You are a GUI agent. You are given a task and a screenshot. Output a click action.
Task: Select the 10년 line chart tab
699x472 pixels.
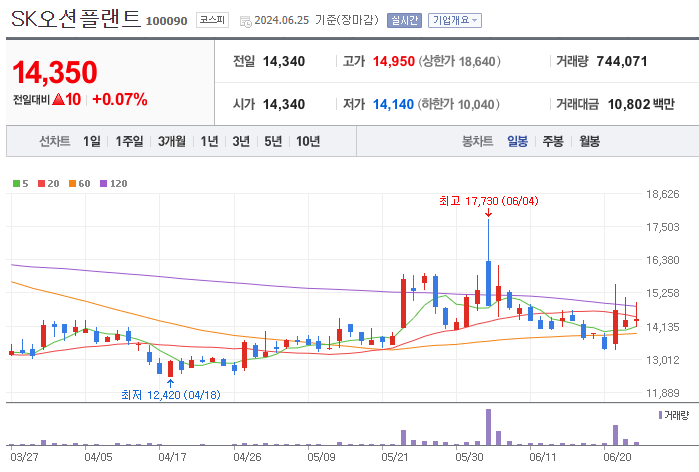point(308,141)
